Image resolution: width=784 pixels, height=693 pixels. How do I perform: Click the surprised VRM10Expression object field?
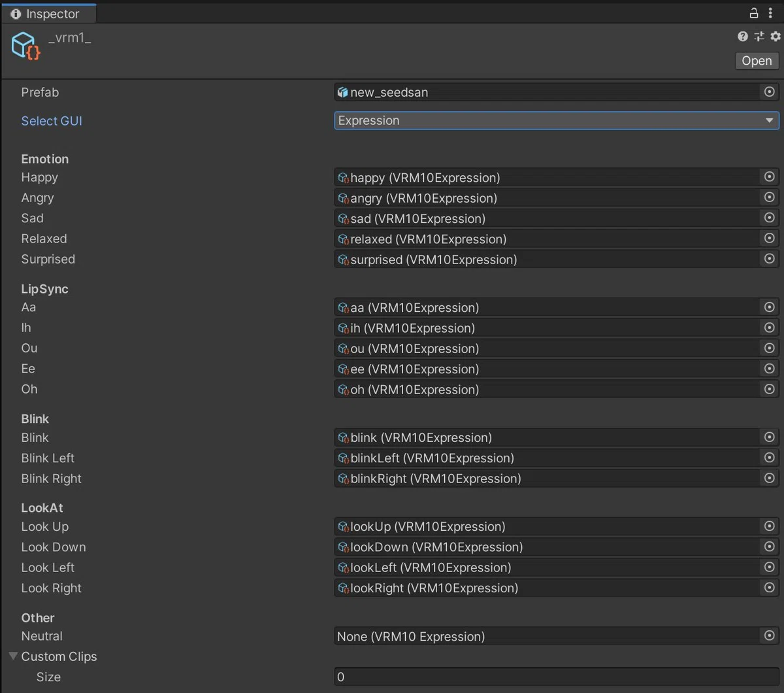click(x=547, y=260)
